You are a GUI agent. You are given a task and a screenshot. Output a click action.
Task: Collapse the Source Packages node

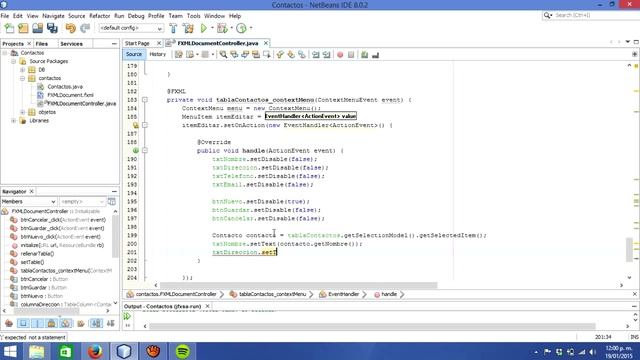[x=13, y=62]
